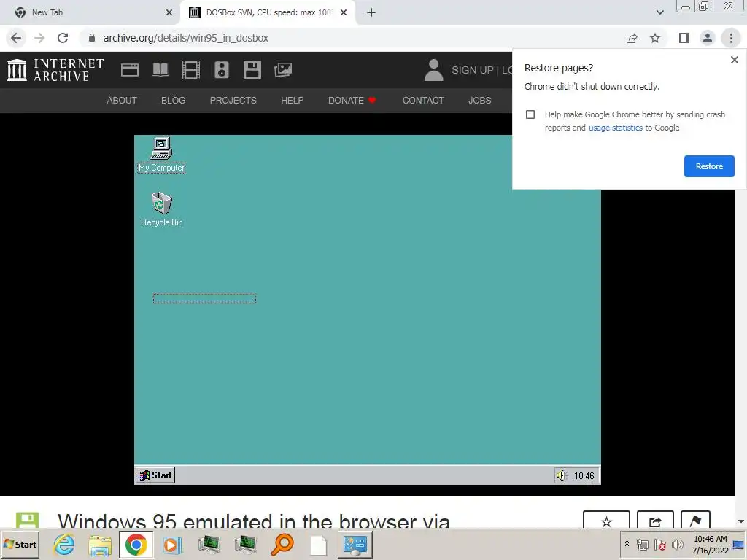Share this page icon in address bar

click(632, 38)
